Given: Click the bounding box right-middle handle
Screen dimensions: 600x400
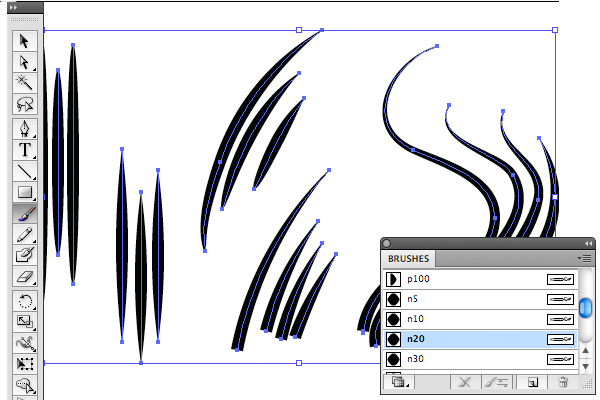Looking at the screenshot, I should pyautogui.click(x=555, y=197).
